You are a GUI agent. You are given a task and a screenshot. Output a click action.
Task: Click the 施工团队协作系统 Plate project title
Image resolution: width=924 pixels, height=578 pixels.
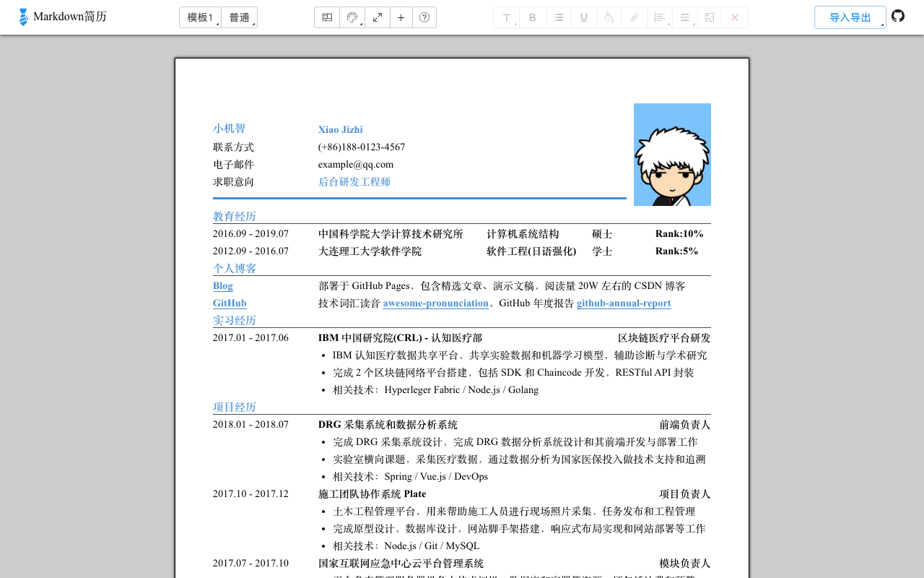point(372,494)
